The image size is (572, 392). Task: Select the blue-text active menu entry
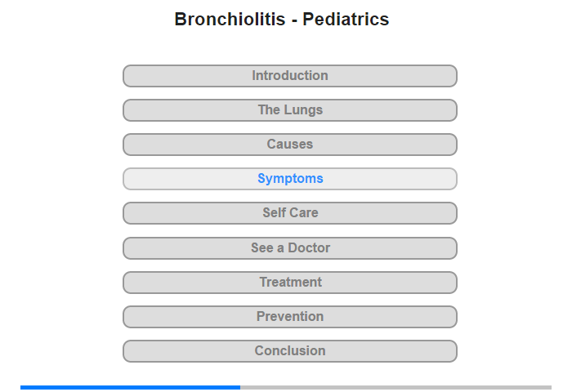[x=289, y=179]
